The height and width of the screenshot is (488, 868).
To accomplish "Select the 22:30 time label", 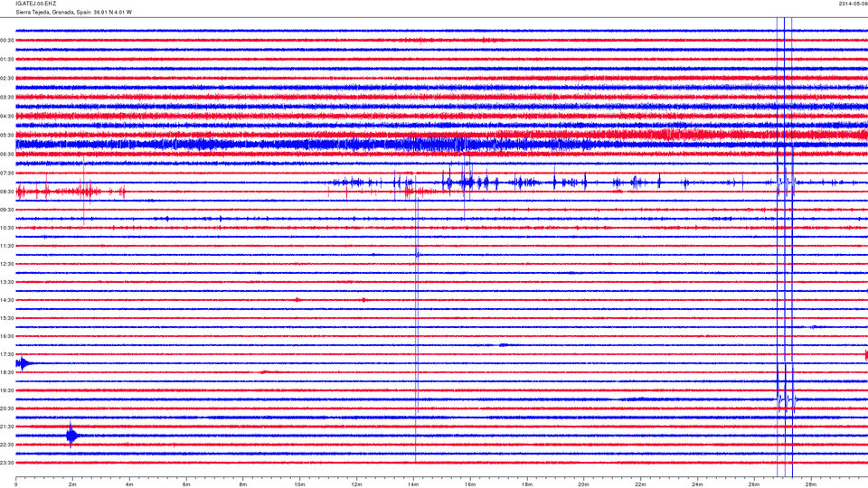I will tap(6, 445).
